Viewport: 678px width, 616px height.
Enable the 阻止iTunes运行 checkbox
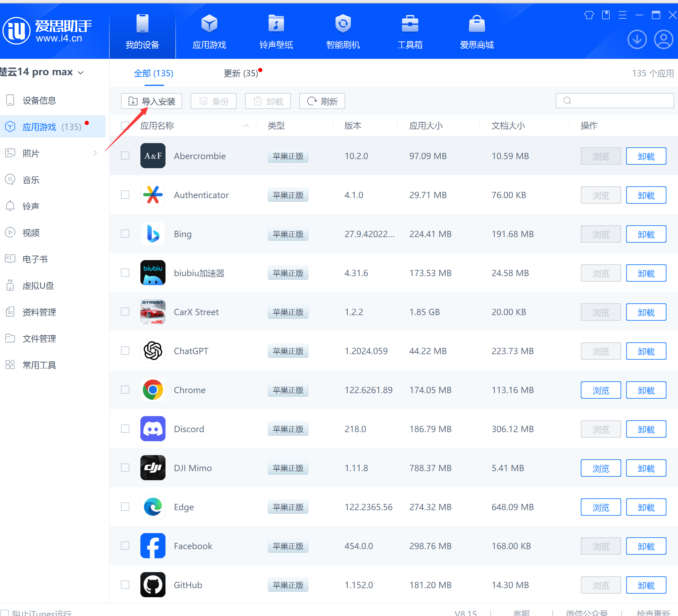[x=5, y=613]
